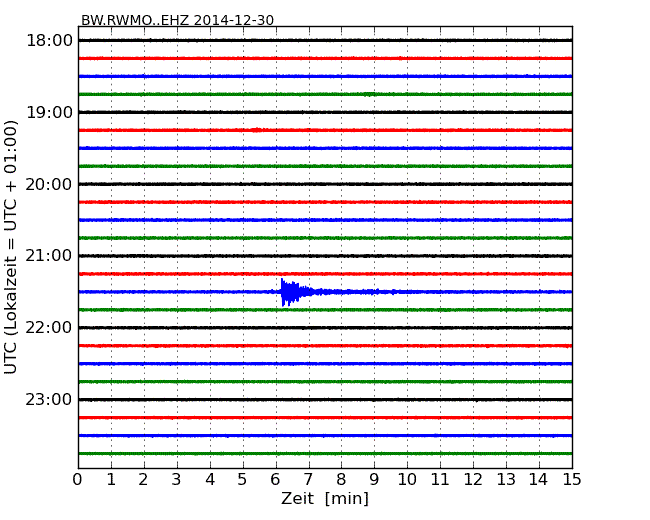
Task: Click x-axis tick label 10
Action: click(x=407, y=479)
